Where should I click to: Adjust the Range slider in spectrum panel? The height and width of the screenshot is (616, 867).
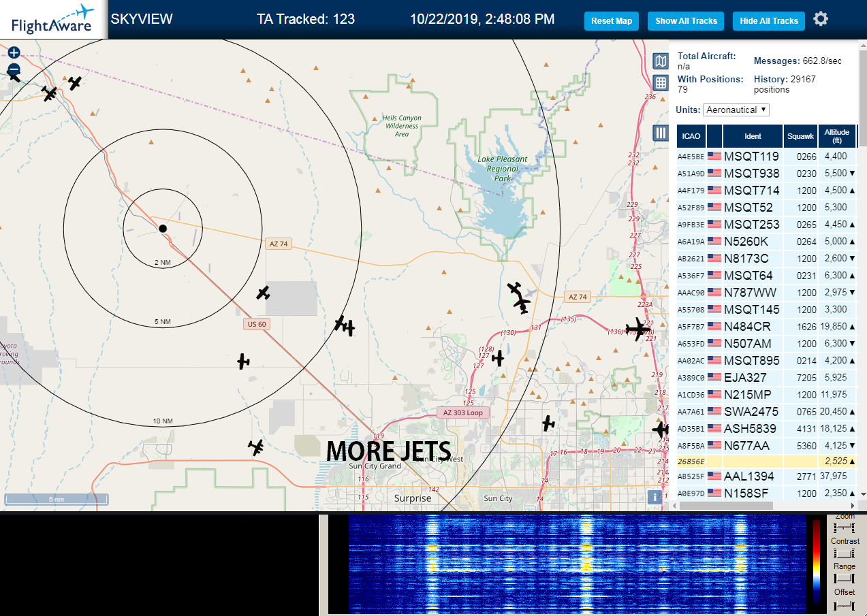[x=845, y=579]
